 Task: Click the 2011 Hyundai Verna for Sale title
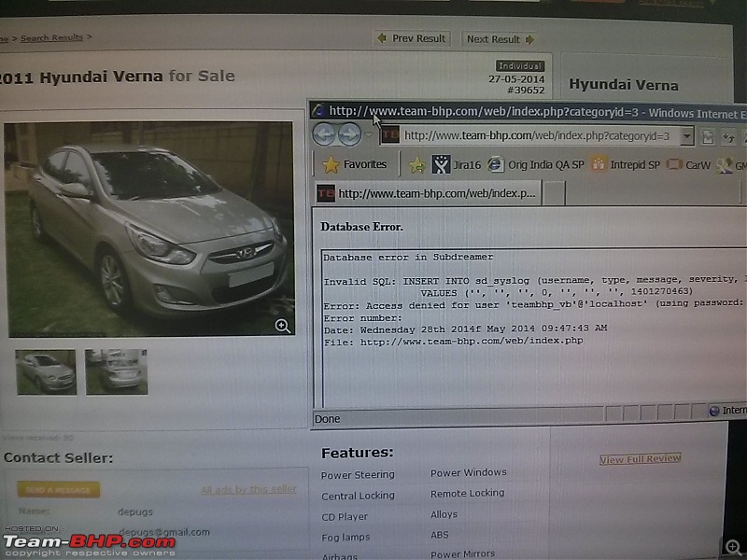[x=117, y=77]
